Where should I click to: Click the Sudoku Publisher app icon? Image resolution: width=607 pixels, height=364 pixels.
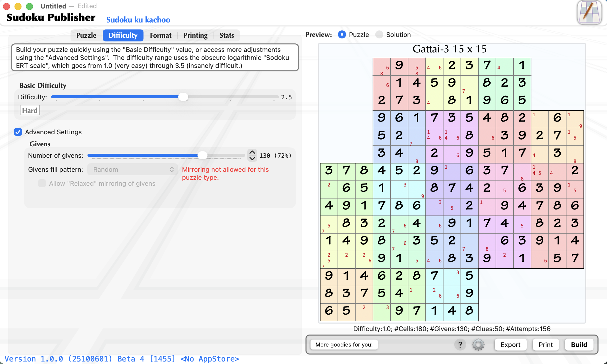589,13
